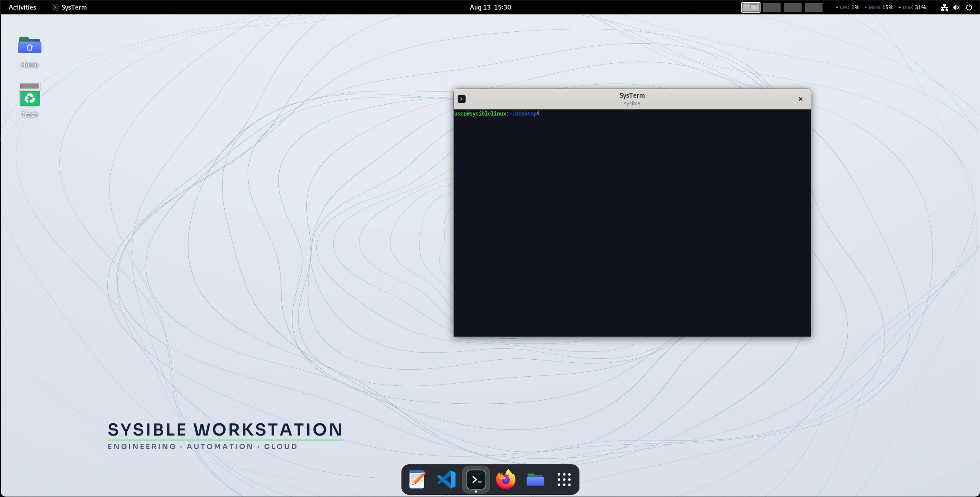
Task: Switch to the third workspace thumbnail
Action: click(793, 7)
